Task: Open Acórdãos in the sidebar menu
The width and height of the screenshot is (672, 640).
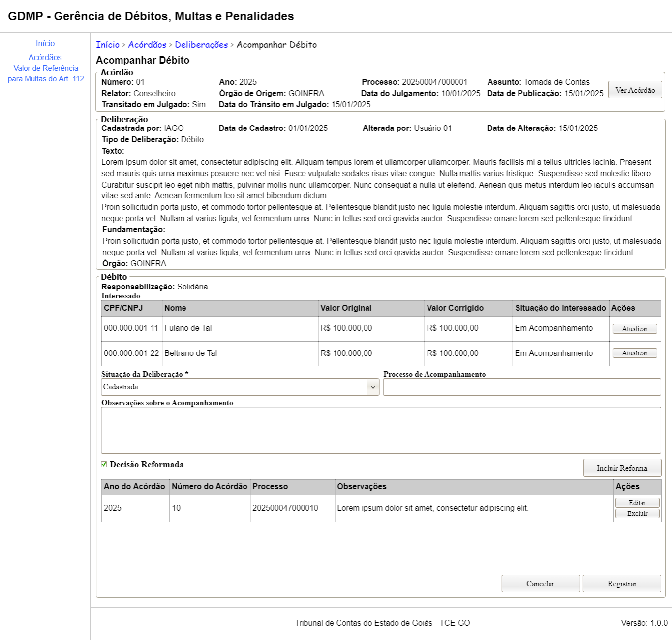Action: (x=45, y=58)
